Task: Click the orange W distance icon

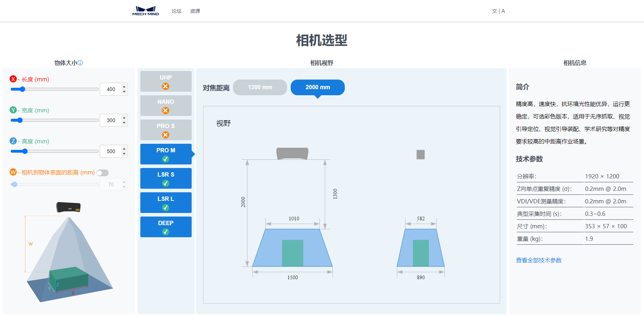Action: tap(13, 172)
